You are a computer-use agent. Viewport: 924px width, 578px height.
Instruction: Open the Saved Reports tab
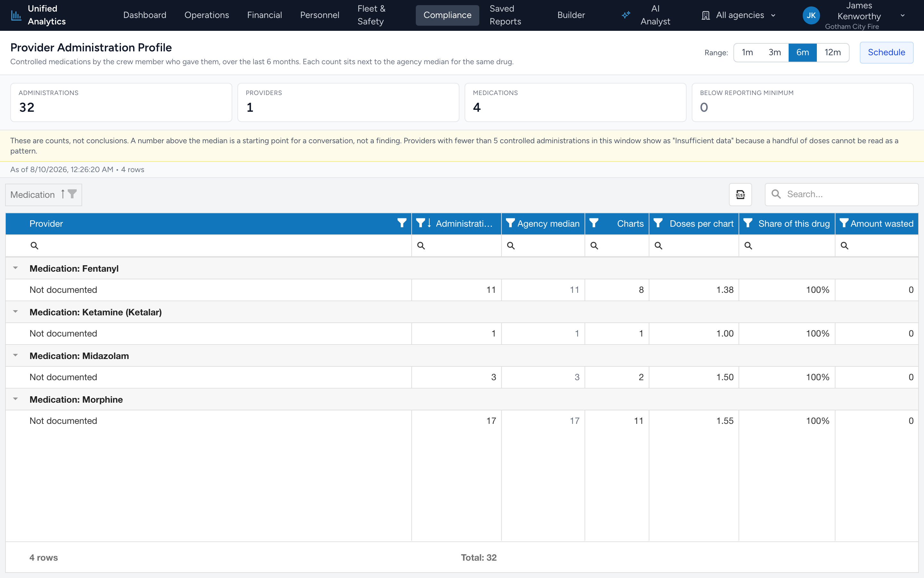tap(505, 15)
